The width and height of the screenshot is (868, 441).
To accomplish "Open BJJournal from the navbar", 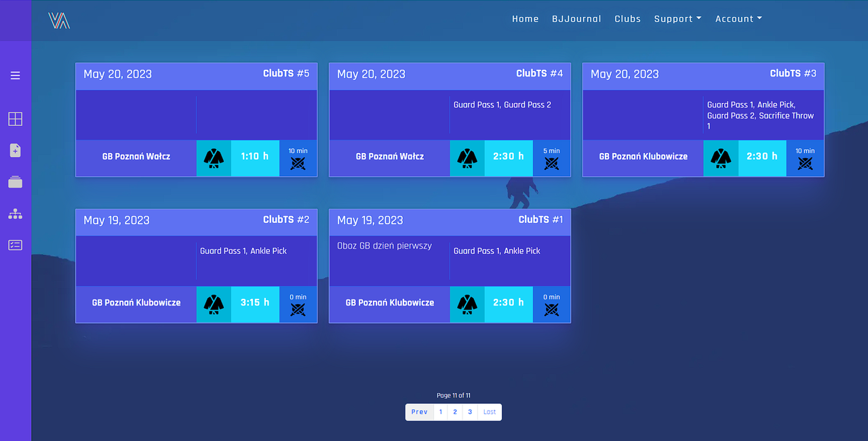I will pyautogui.click(x=576, y=19).
